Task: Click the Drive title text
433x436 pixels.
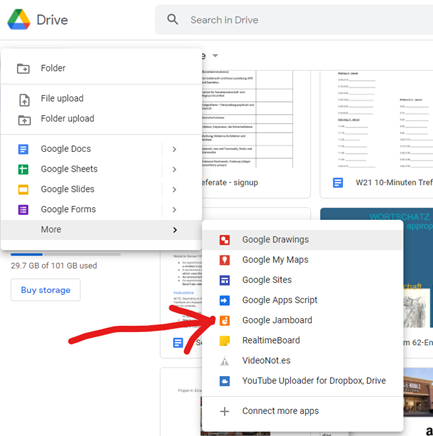Action: pyautogui.click(x=52, y=20)
